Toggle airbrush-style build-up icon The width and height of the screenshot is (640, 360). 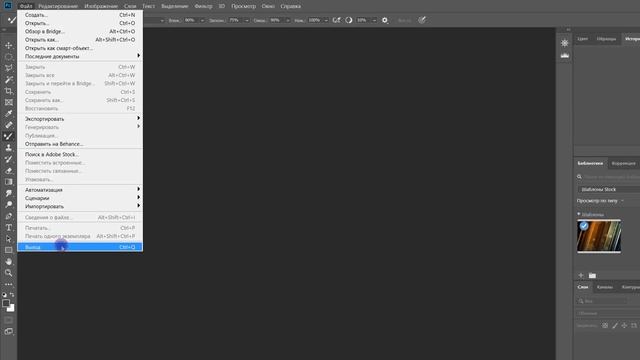coord(336,20)
